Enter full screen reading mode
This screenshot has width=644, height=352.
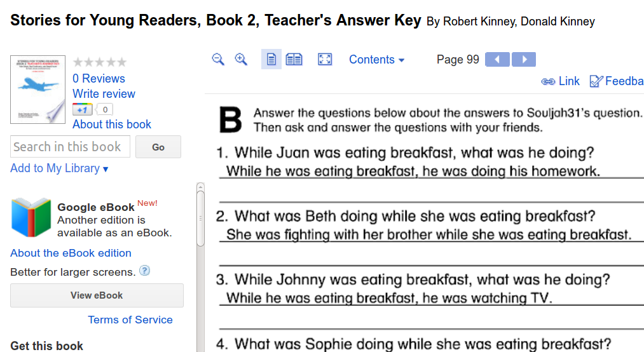pyautogui.click(x=325, y=60)
